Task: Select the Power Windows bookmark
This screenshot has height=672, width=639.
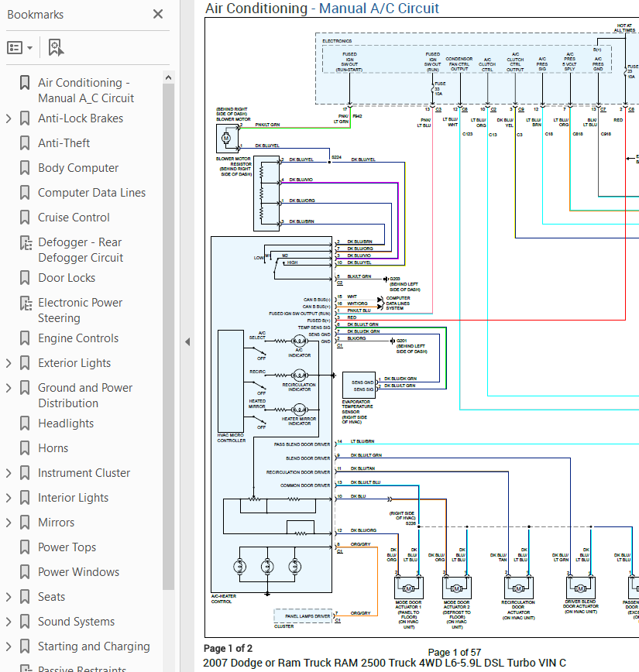Action: click(79, 572)
